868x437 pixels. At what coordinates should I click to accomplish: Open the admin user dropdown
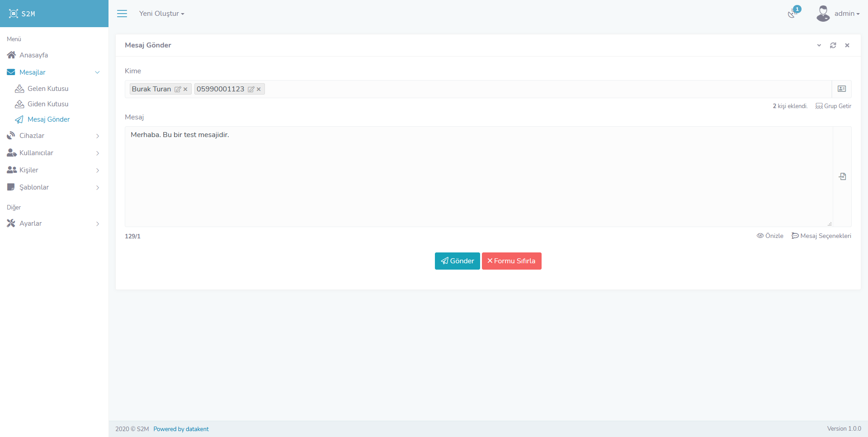[838, 14]
